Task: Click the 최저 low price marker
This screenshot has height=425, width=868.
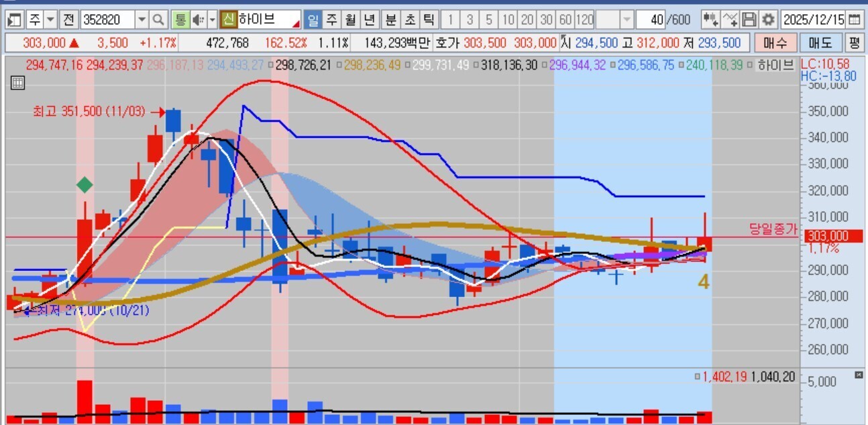Action: [x=86, y=310]
